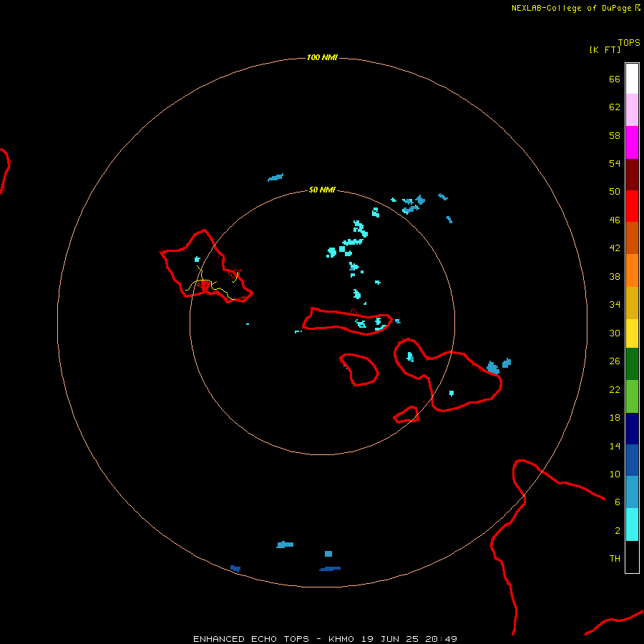
Task: Click the 'ENHANCED ECHO TOPS - KHMO' caption
Action: 273,639
